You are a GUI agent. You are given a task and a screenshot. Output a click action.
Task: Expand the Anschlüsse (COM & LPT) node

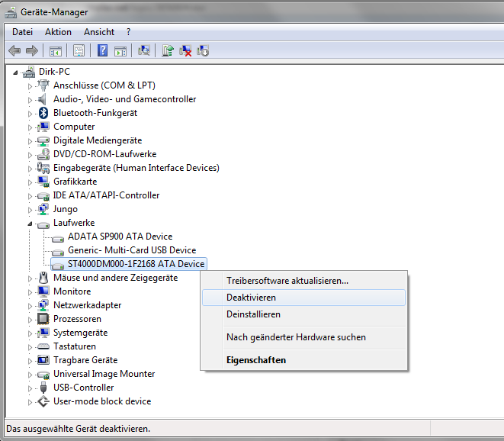coord(30,86)
